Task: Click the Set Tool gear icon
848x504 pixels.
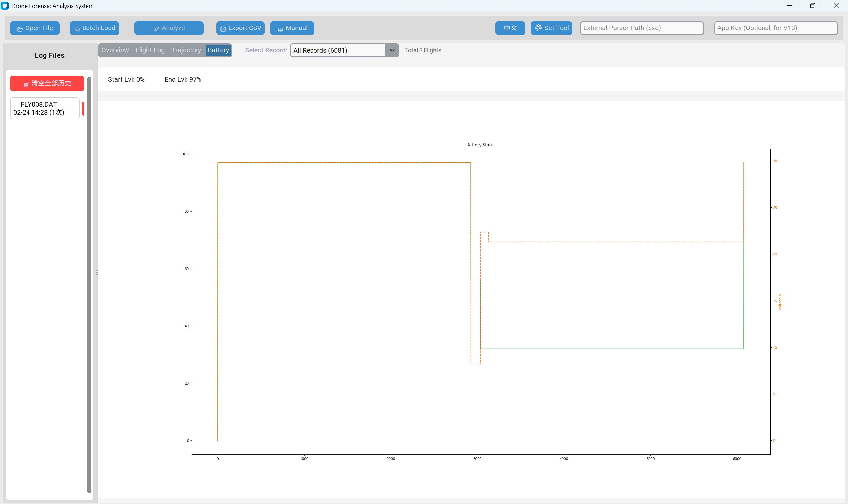Action: (x=538, y=28)
